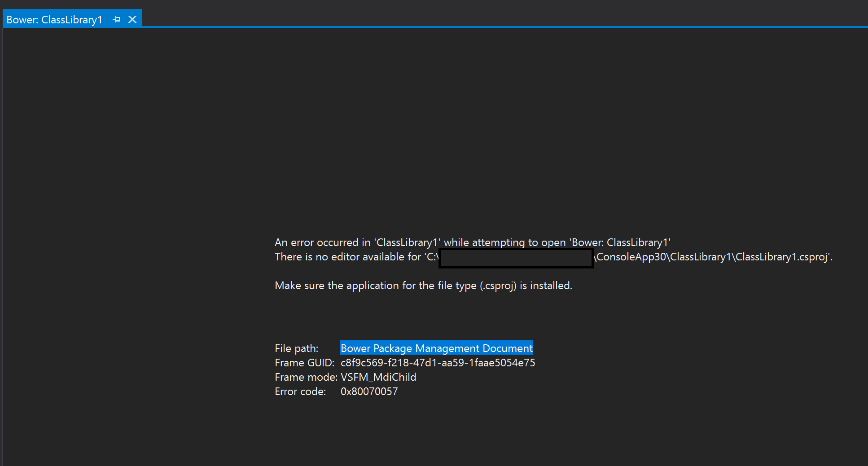Click the redacted black box in the file path
Screen dimensions: 868x466
coord(515,258)
